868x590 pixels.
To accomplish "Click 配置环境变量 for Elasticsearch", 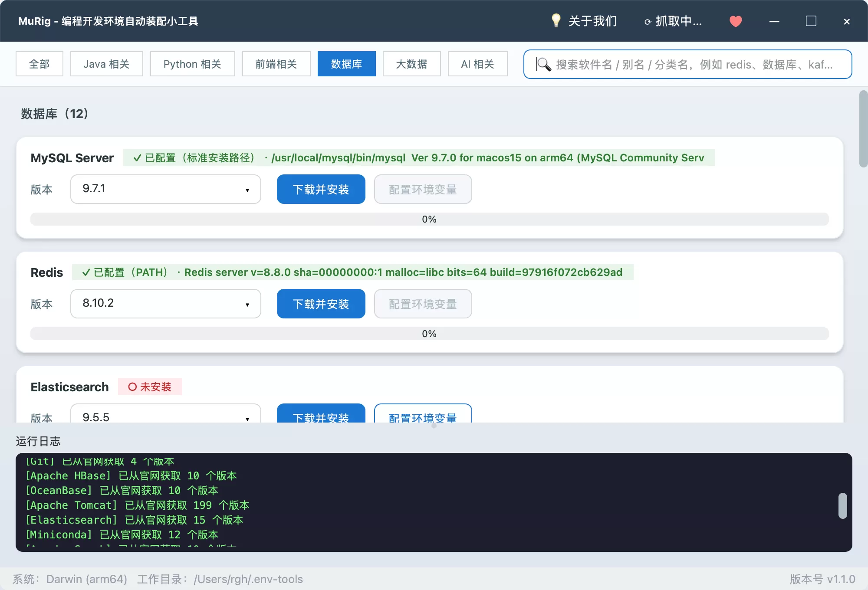I will pos(423,414).
